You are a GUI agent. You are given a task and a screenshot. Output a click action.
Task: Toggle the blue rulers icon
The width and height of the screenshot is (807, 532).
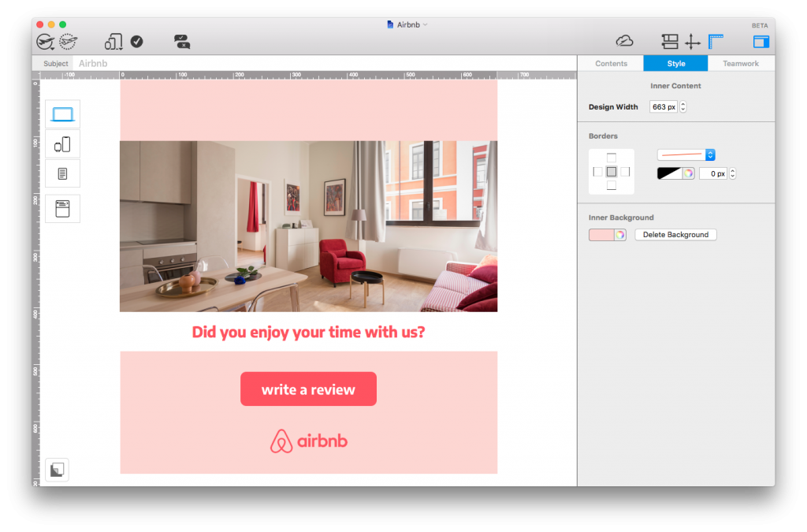click(716, 42)
